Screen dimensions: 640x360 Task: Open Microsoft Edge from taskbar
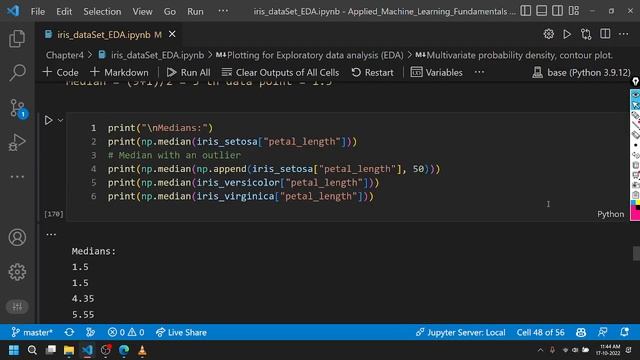[124, 350]
